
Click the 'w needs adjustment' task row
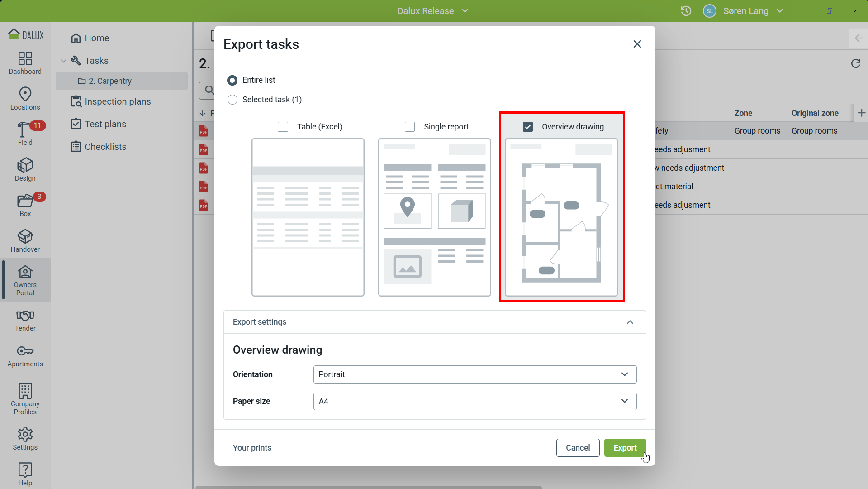tap(762, 168)
